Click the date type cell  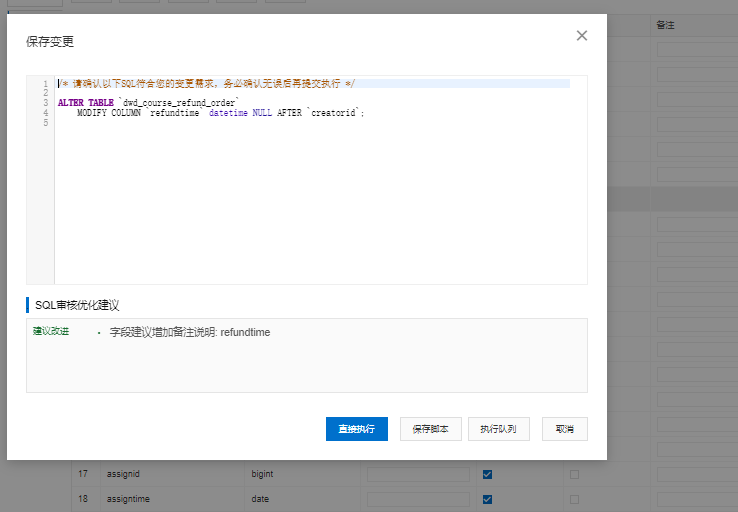[x=302, y=499]
